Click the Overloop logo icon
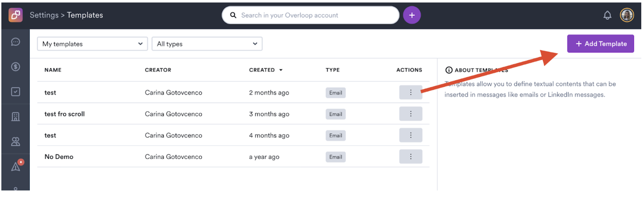 click(15, 15)
